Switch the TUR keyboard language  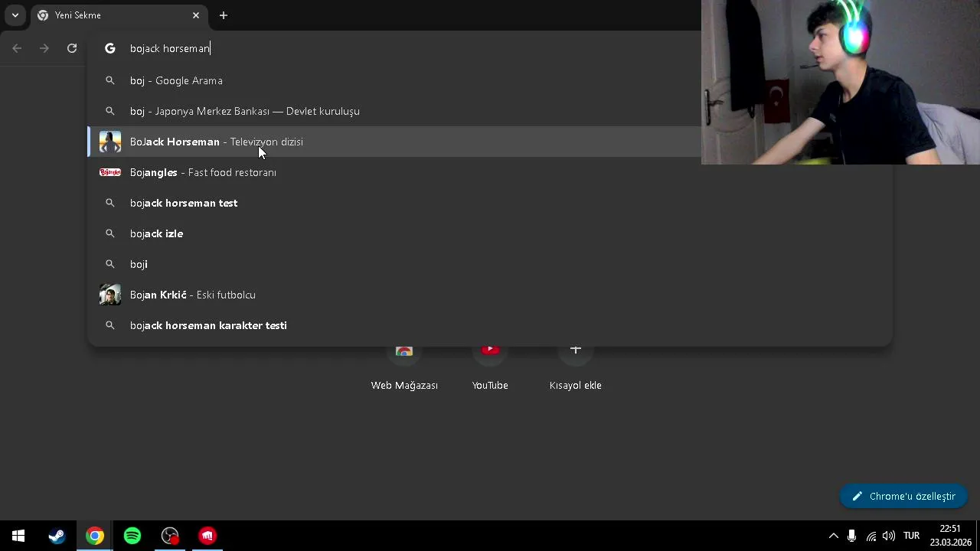911,536
